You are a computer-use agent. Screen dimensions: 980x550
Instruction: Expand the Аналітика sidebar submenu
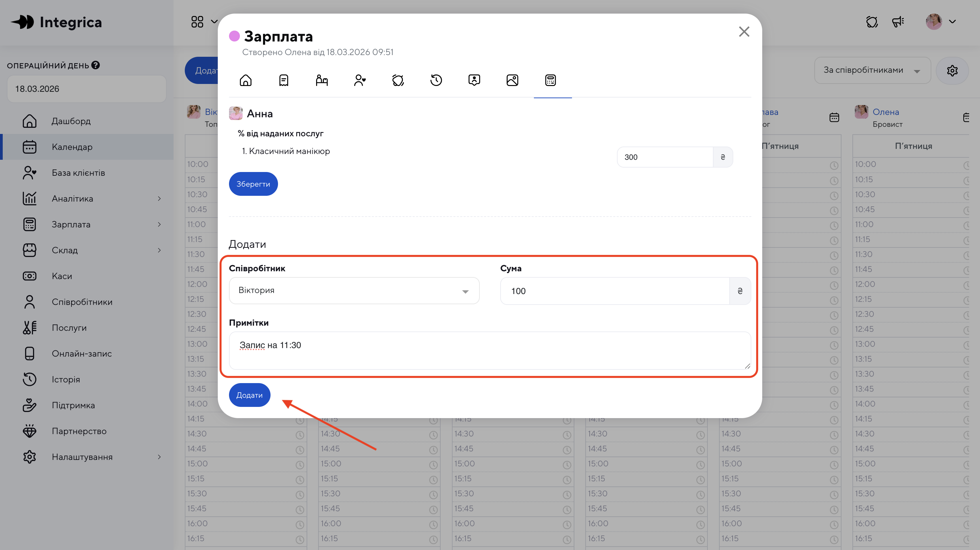coord(159,199)
